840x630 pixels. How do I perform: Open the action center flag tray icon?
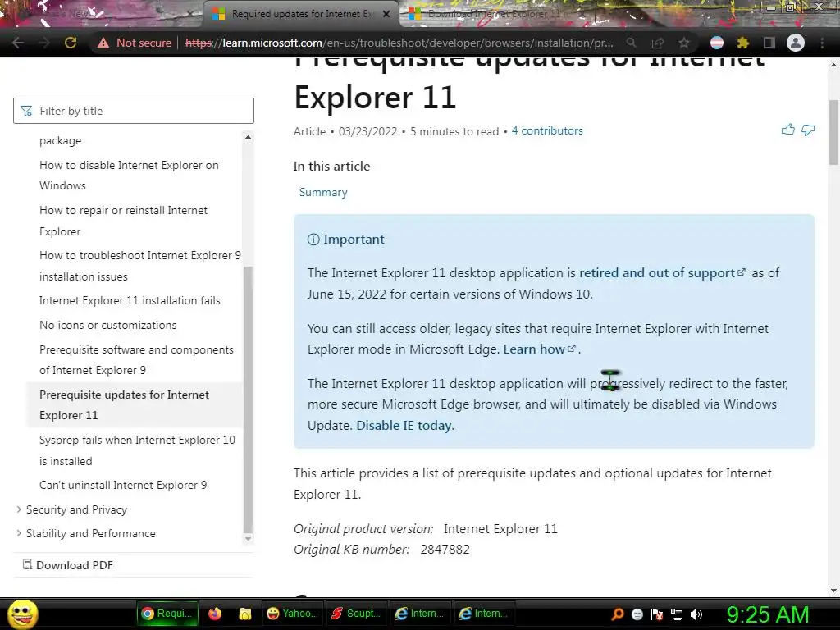657,614
